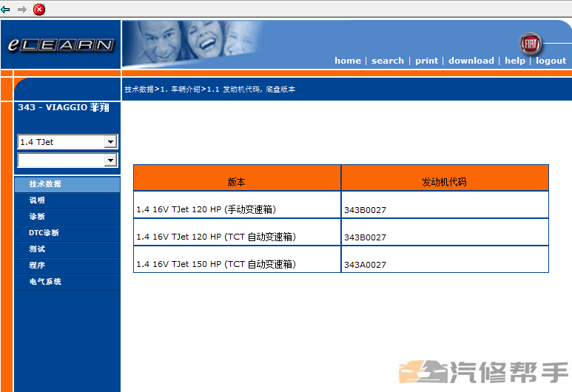Click the forward arrow icon
572x392 pixels.
coord(22,9)
